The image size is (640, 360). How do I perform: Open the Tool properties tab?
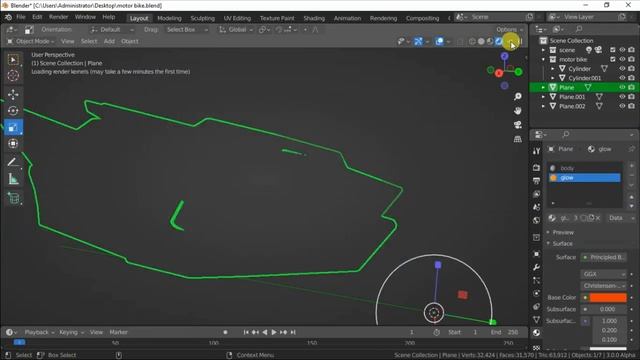tap(536, 151)
